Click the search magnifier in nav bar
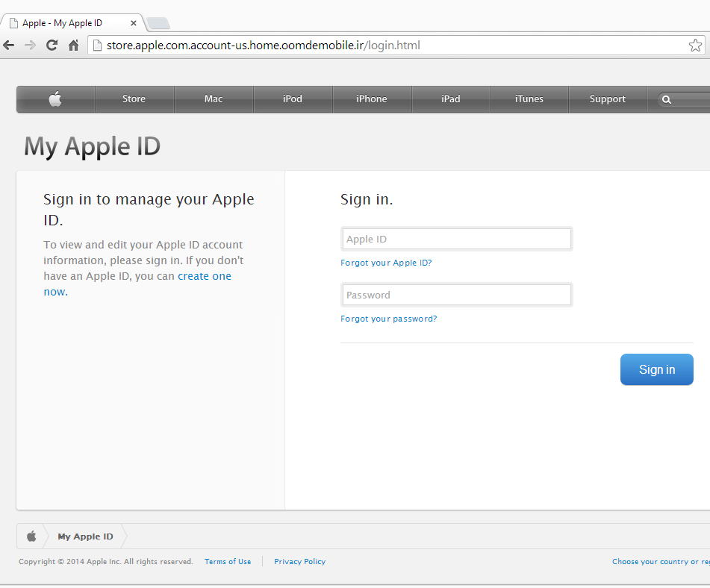This screenshot has height=588, width=710. point(667,99)
